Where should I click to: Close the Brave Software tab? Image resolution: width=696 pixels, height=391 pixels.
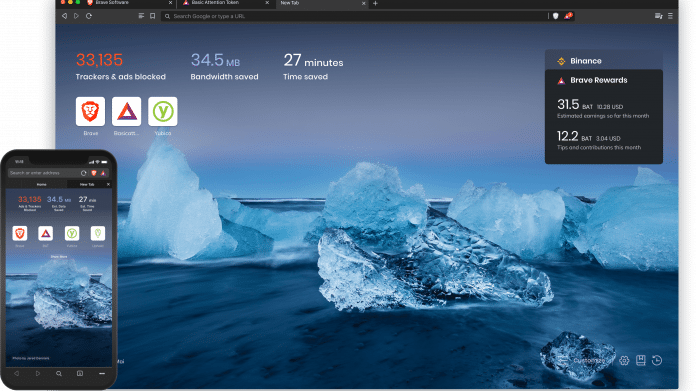point(170,3)
